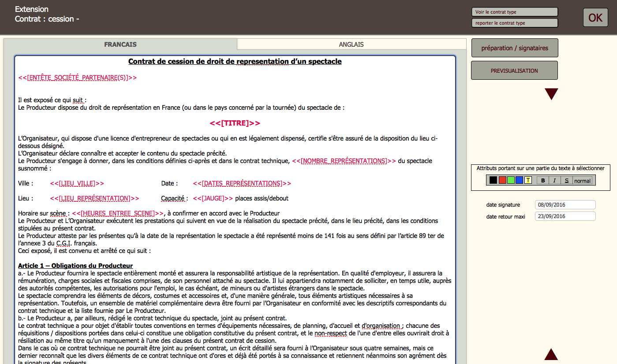617x364 pixels.
Task: Confirm with the OK button
Action: (595, 18)
